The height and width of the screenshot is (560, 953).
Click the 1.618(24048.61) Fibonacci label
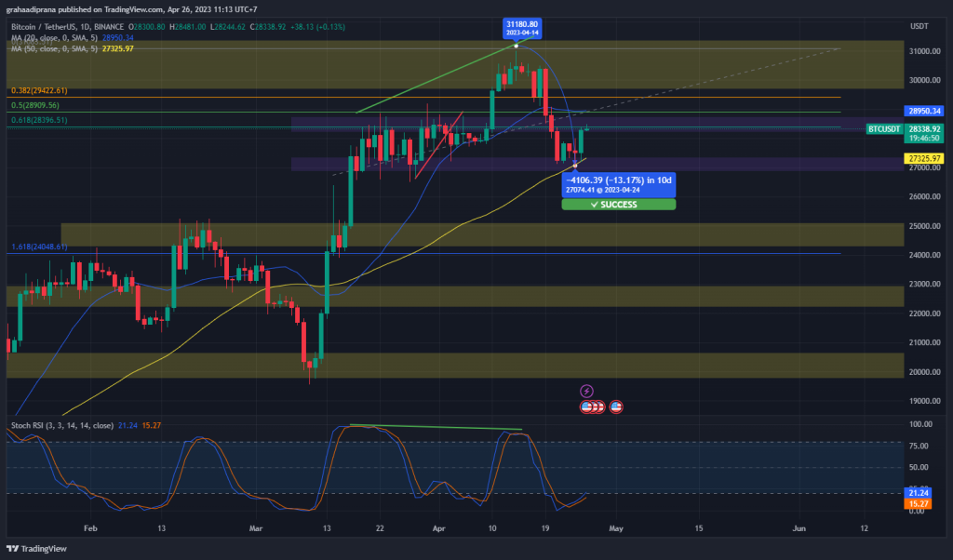(x=39, y=247)
